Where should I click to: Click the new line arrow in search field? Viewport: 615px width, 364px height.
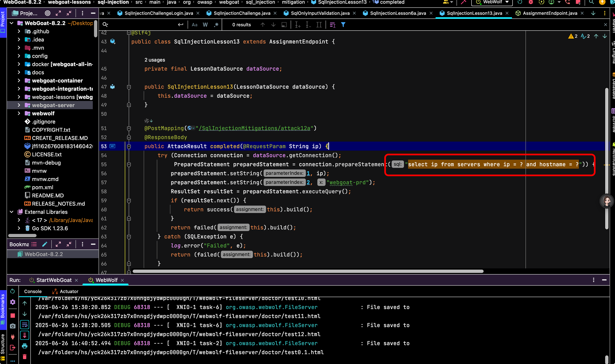click(181, 25)
